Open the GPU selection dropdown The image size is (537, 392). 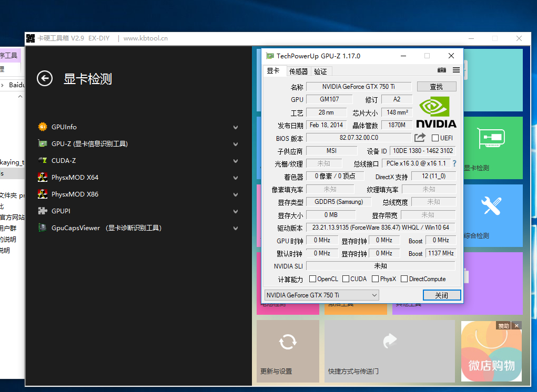(321, 295)
